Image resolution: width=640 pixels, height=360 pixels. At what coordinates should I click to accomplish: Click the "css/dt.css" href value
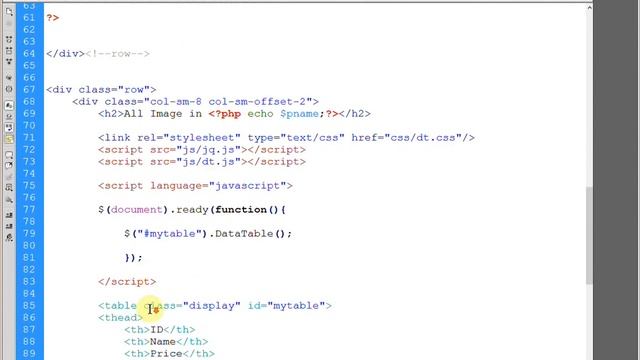click(x=423, y=138)
